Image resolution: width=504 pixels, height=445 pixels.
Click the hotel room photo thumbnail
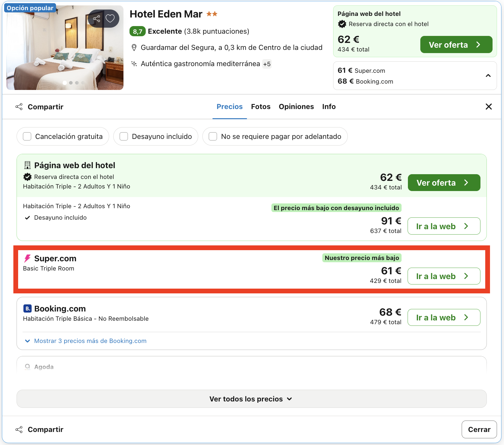click(65, 48)
